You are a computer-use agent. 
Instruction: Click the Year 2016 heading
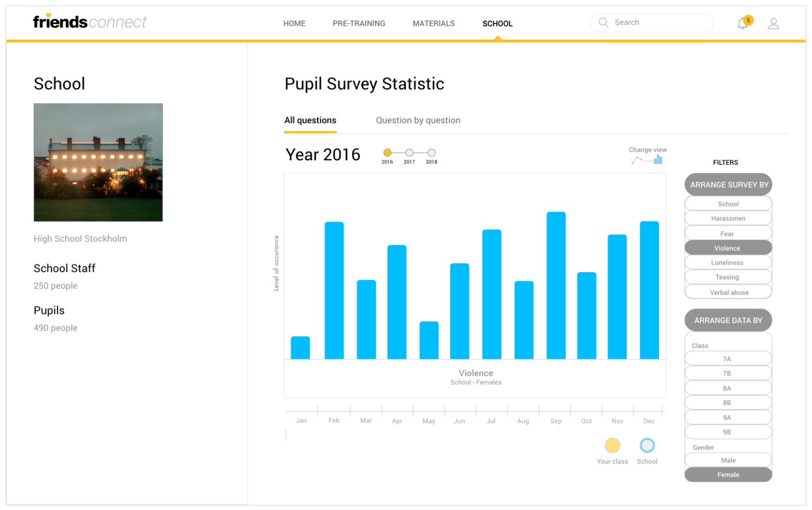[323, 154]
